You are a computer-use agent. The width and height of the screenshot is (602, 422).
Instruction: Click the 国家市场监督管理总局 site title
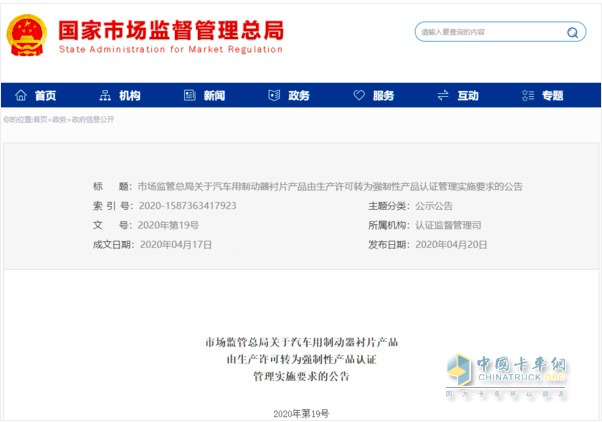pyautogui.click(x=171, y=30)
